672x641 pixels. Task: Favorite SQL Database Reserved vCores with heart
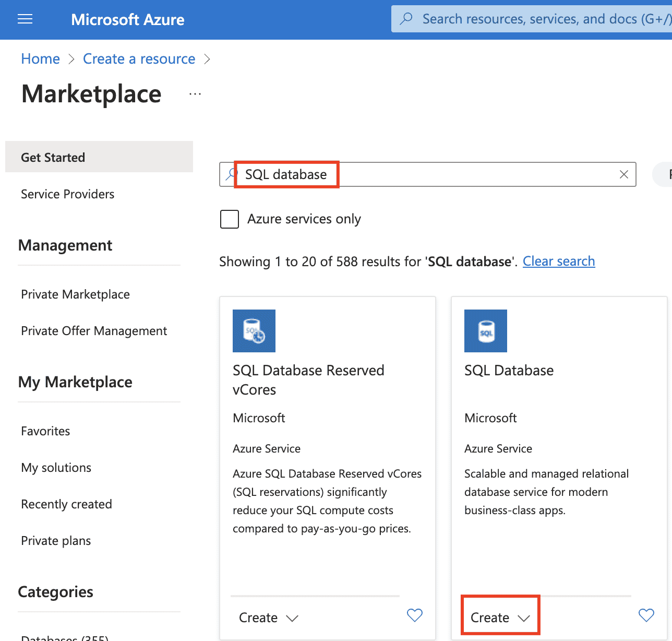414,615
